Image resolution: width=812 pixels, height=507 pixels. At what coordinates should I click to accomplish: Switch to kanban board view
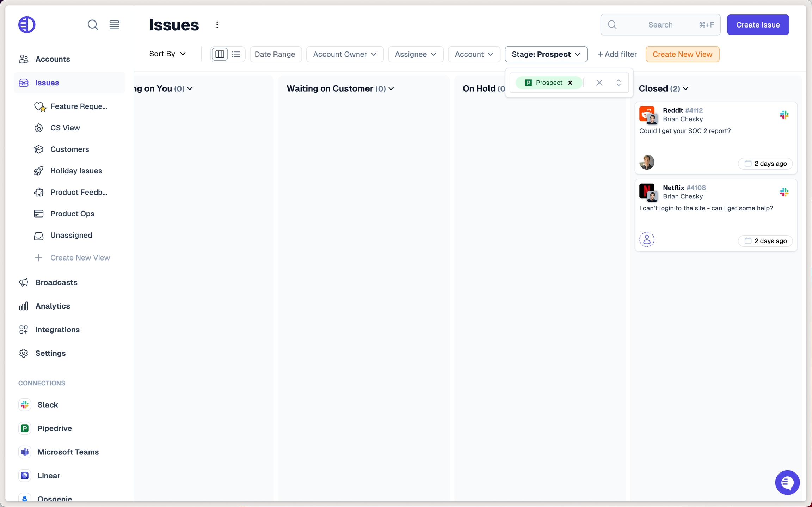(220, 54)
